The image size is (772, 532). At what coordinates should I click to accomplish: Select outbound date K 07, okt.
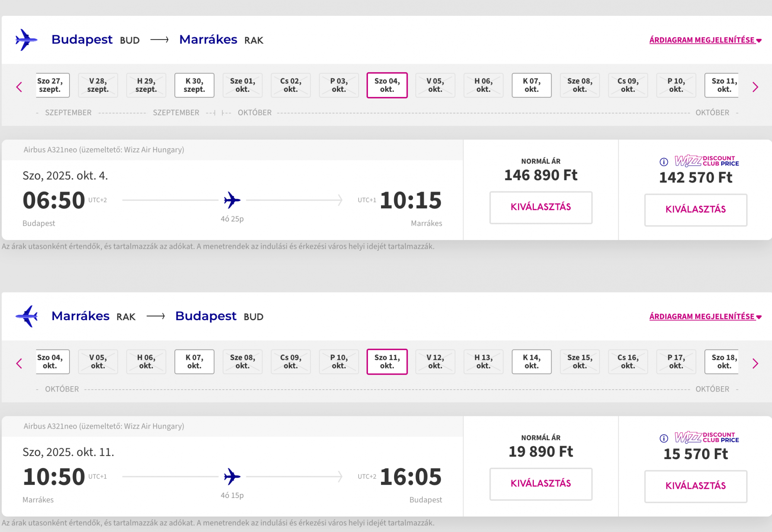coord(532,85)
